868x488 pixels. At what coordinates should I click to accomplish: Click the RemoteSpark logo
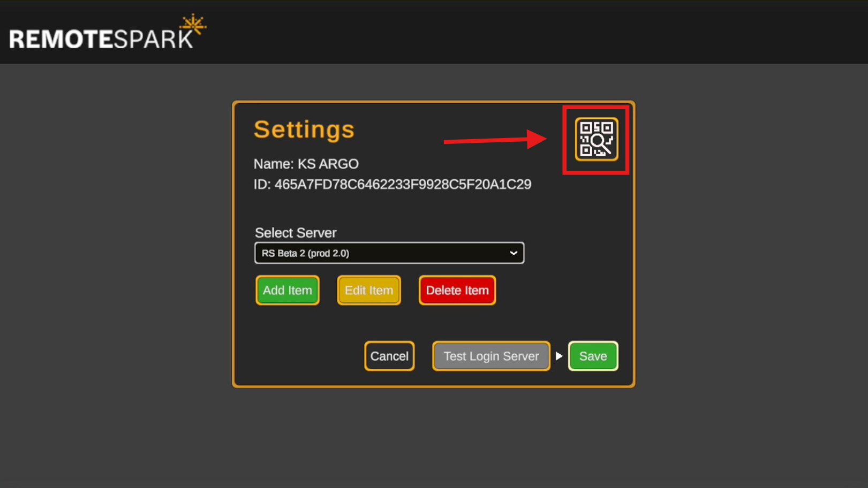click(x=108, y=33)
